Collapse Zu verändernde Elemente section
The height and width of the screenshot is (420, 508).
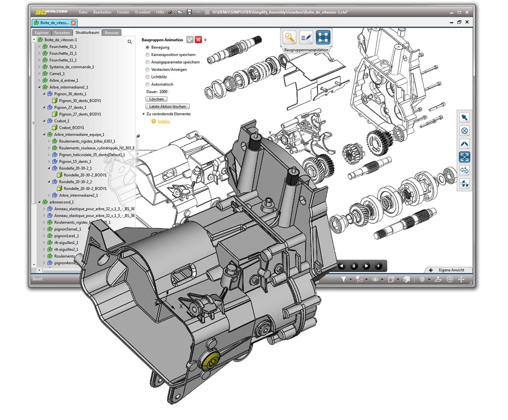pyautogui.click(x=143, y=114)
